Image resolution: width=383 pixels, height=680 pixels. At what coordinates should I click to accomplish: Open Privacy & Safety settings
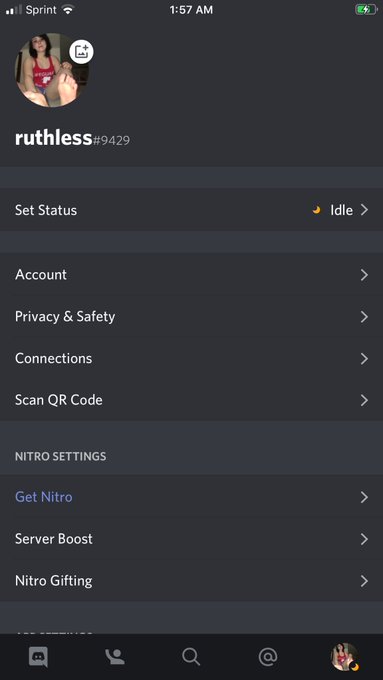pyautogui.click(x=191, y=317)
